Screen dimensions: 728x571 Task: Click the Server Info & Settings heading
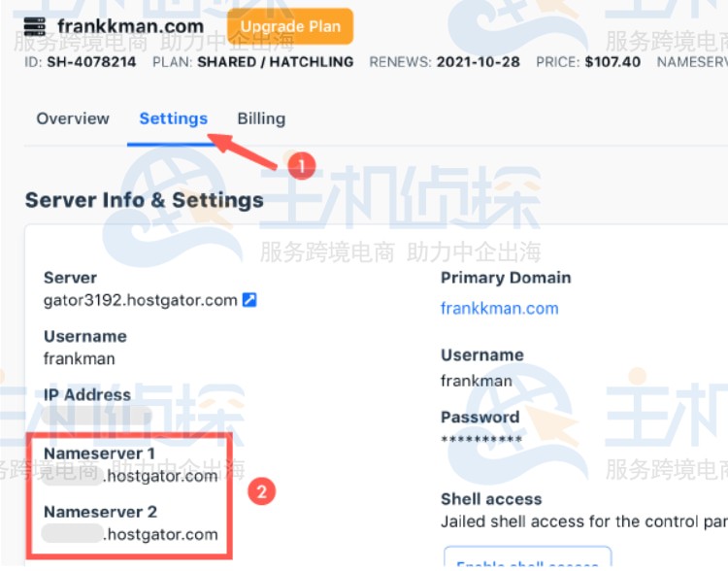click(145, 200)
